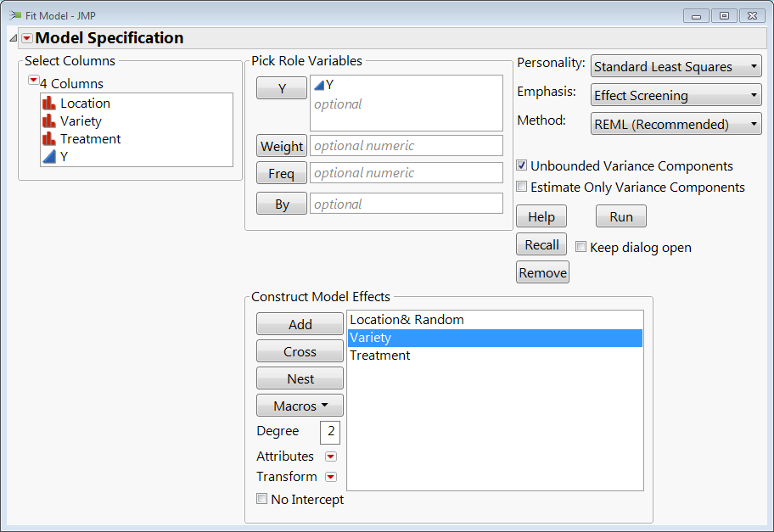Click the Model Specification red triangle menu
The width and height of the screenshot is (774, 532).
coord(27,38)
